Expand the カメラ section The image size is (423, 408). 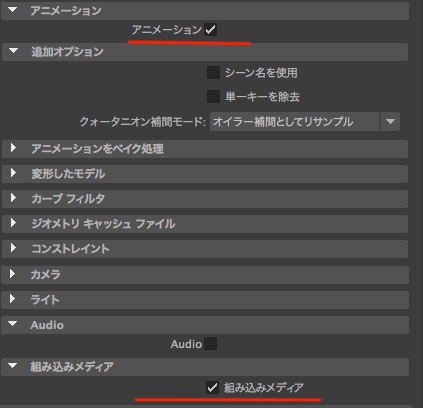pyautogui.click(x=13, y=274)
